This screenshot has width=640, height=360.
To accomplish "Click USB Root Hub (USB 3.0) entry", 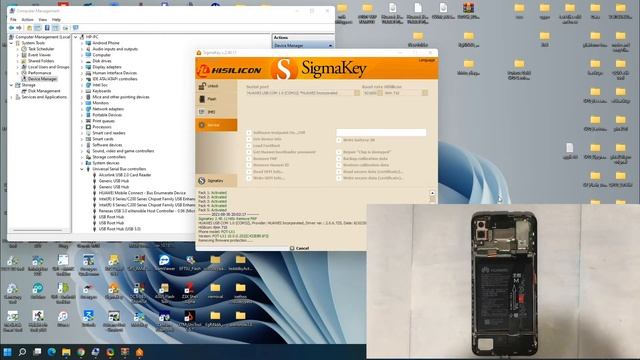I will point(120,229).
